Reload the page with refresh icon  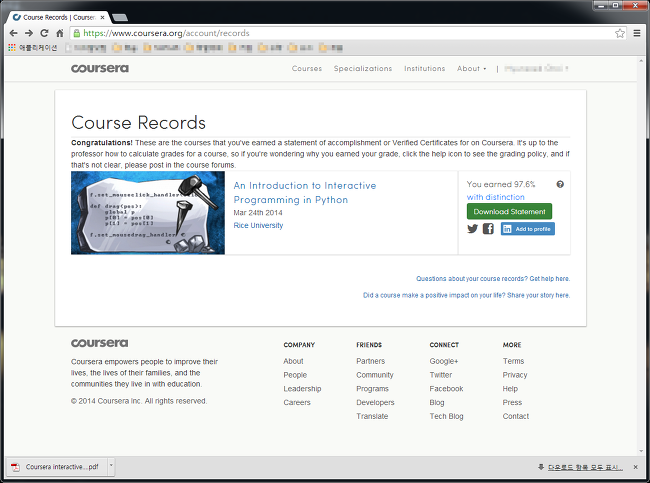click(x=44, y=33)
